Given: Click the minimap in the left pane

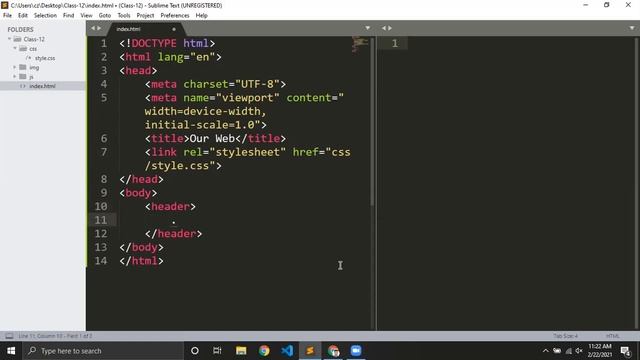Looking at the screenshot, I should pyautogui.click(x=360, y=44).
